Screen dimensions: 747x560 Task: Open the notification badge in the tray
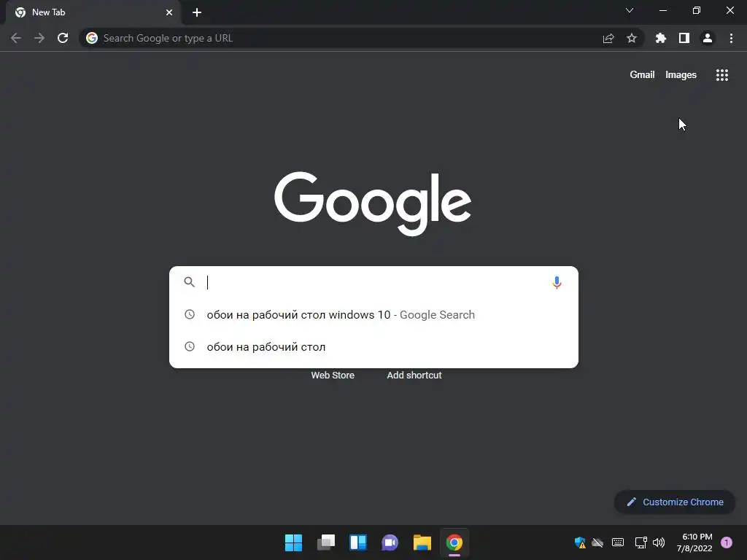(727, 542)
